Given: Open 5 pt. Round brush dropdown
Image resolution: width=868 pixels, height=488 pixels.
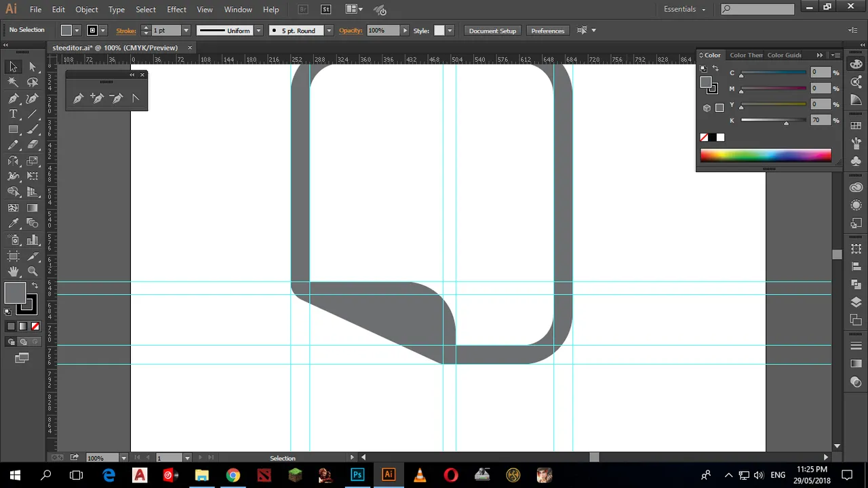Looking at the screenshot, I should 329,30.
